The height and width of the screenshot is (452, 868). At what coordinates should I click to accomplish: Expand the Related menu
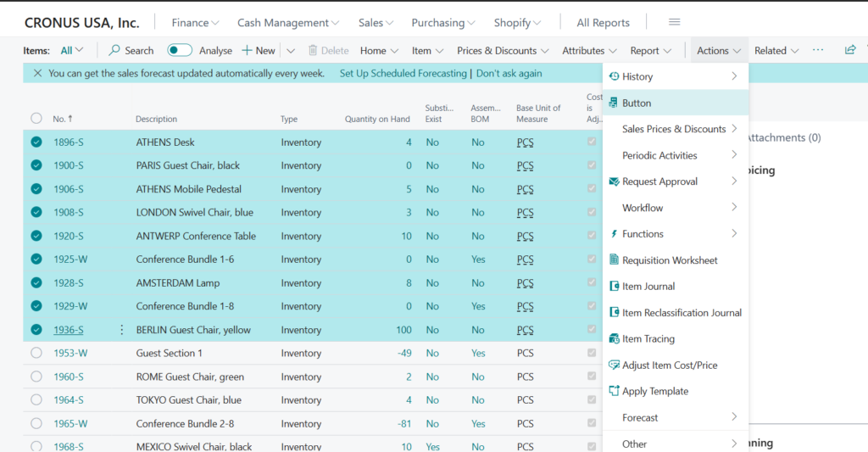tap(776, 50)
